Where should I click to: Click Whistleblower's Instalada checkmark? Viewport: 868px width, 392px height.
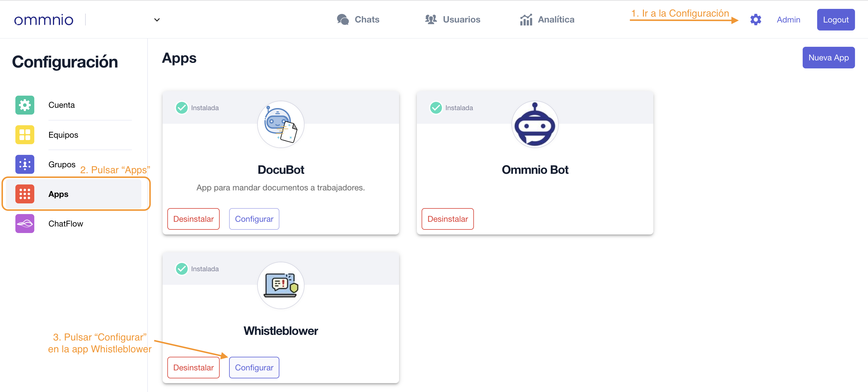click(182, 269)
